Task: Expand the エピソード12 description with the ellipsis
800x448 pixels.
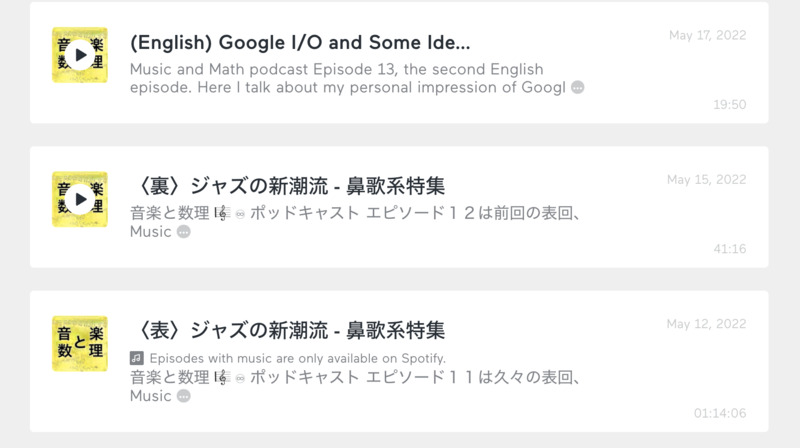Action: 183,232
